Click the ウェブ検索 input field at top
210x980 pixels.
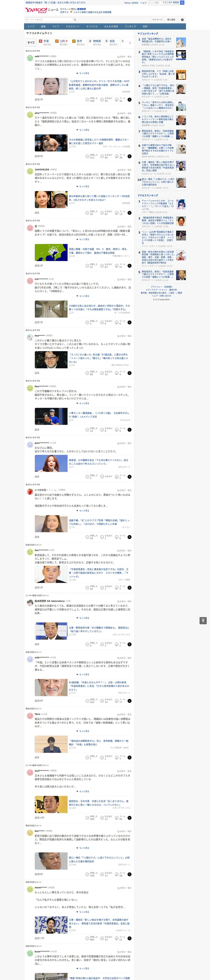(x=155, y=3)
